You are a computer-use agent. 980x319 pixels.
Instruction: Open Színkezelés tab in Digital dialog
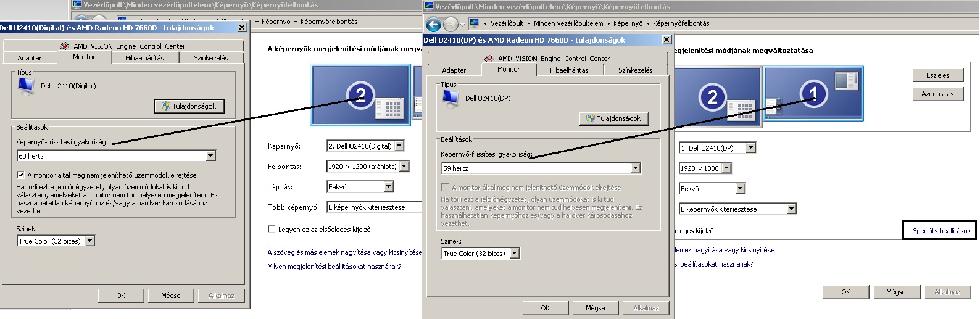click(211, 58)
